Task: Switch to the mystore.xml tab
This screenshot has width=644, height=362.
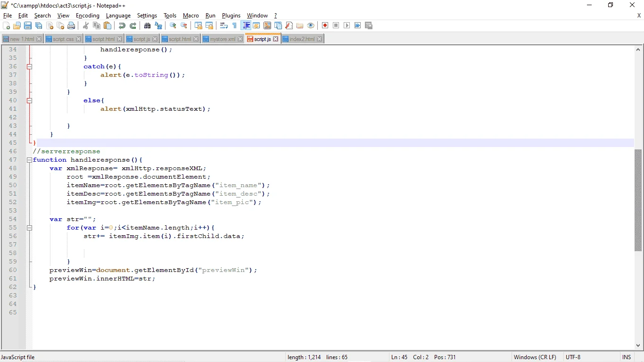Action: (223, 39)
